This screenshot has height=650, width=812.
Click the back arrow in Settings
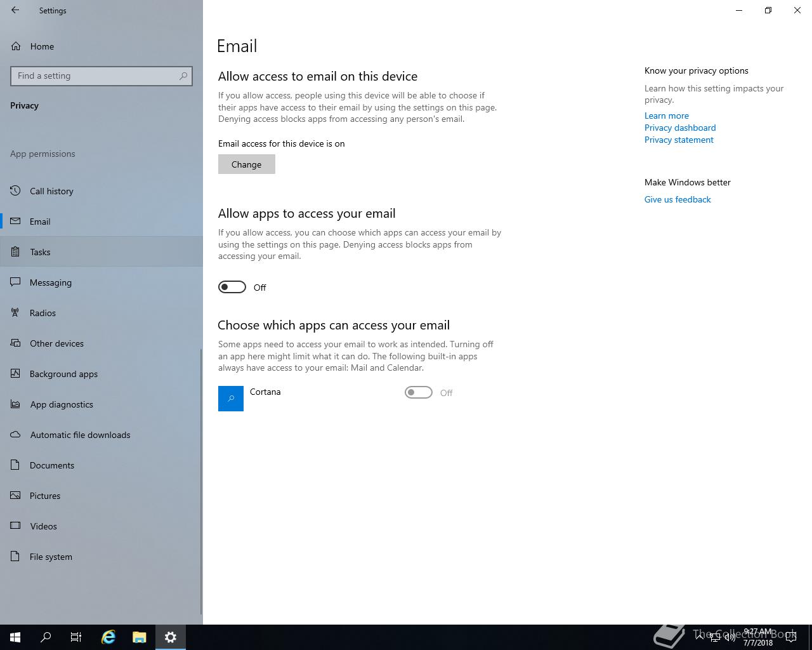tap(15, 10)
